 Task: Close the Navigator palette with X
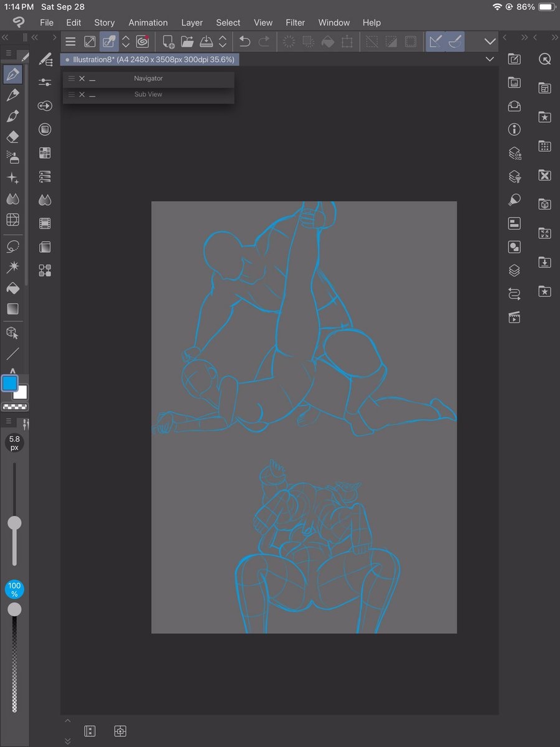tap(82, 78)
